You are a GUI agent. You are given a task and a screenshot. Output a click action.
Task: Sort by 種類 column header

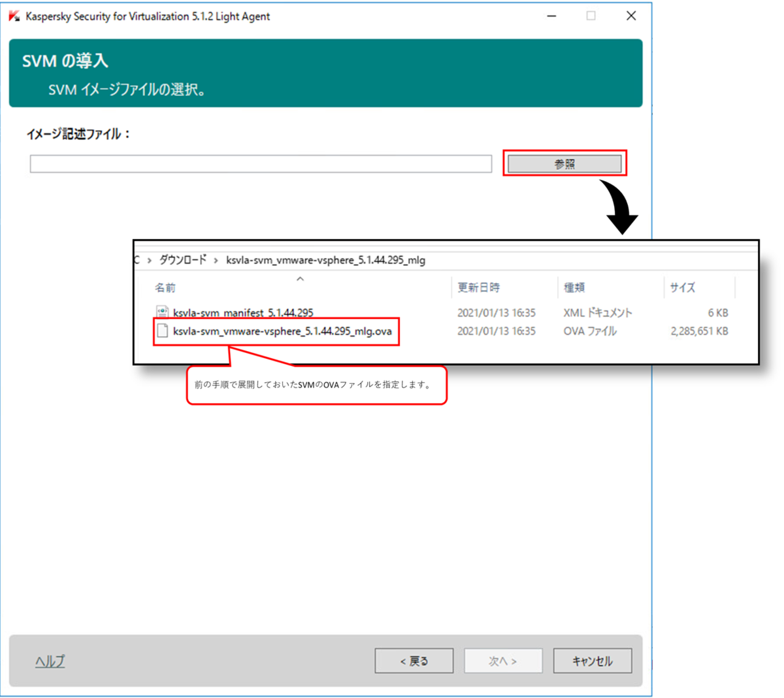(x=575, y=288)
